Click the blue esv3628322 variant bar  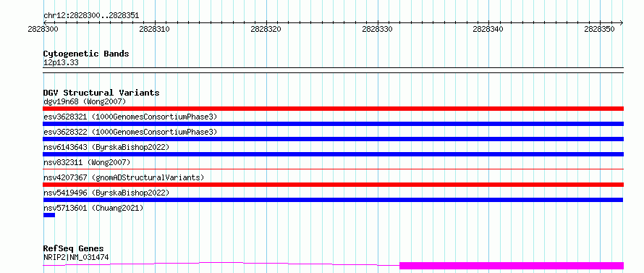333,139
